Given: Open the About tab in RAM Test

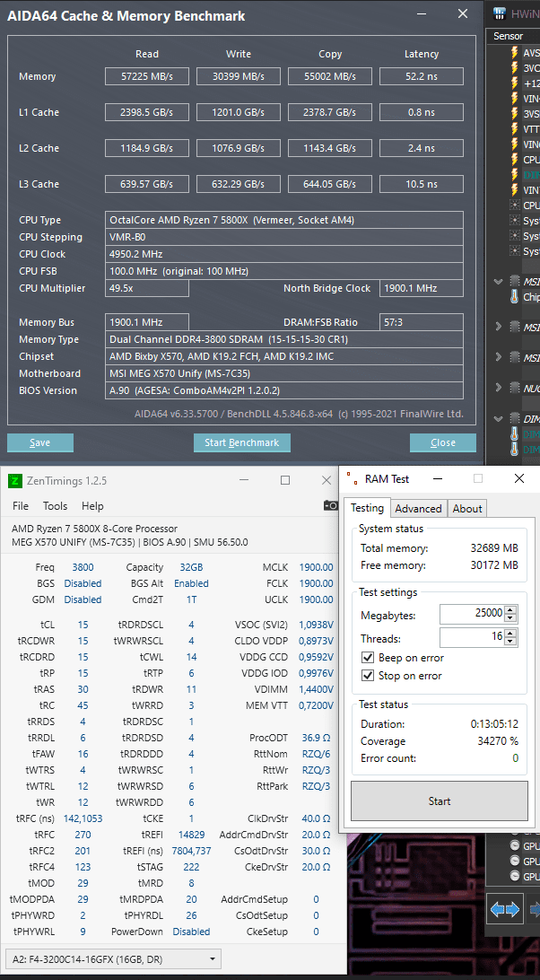Looking at the screenshot, I should point(466,508).
